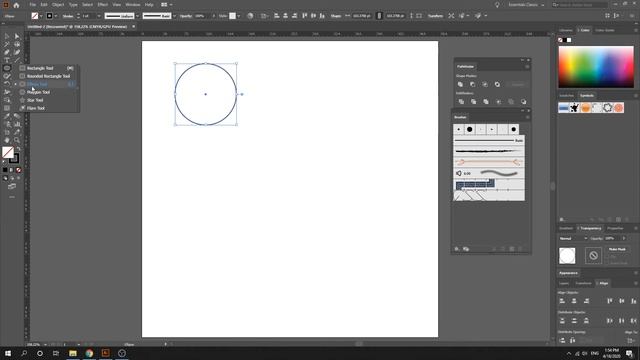
Task: Click align left icon in control bar
Action: [x=277, y=16]
